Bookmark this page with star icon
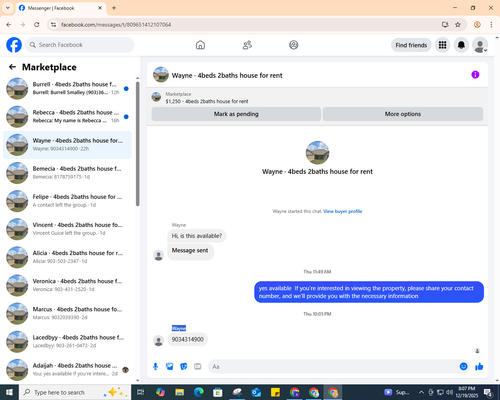 point(458,25)
